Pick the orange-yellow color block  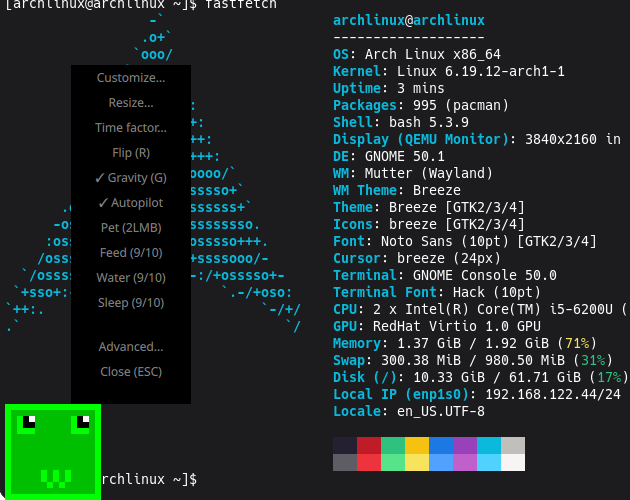coord(417,445)
